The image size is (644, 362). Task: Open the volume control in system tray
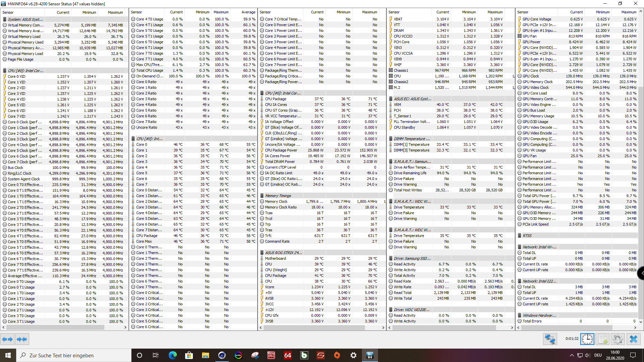coord(587,355)
